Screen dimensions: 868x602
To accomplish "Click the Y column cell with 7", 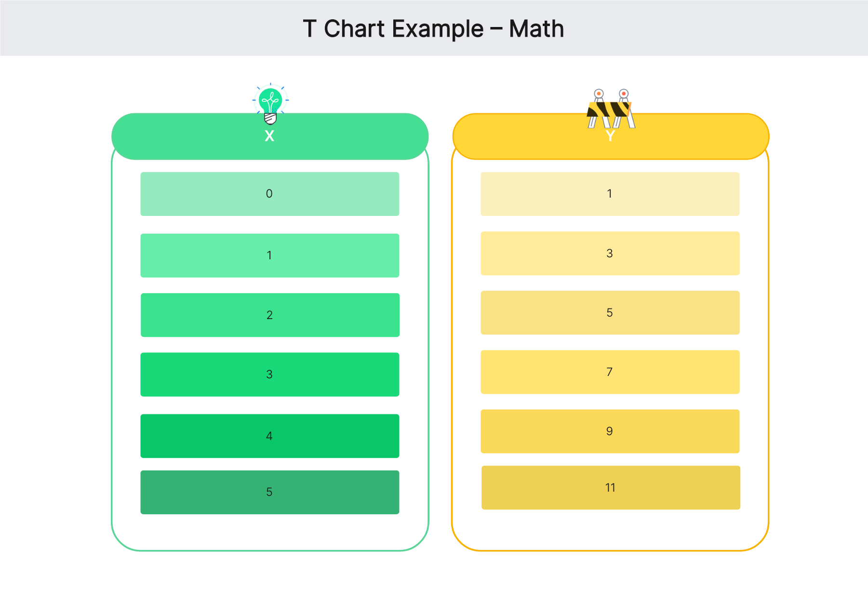I will (610, 372).
